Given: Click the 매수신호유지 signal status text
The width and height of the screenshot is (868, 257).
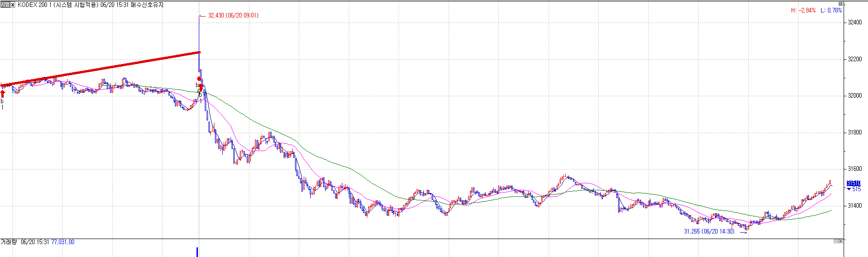Looking at the screenshot, I should click(x=147, y=5).
